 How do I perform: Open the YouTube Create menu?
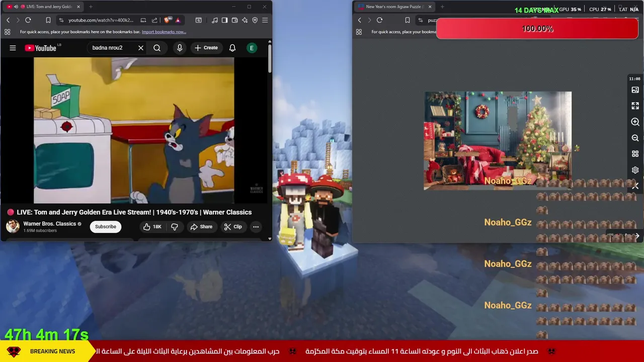coord(206,48)
